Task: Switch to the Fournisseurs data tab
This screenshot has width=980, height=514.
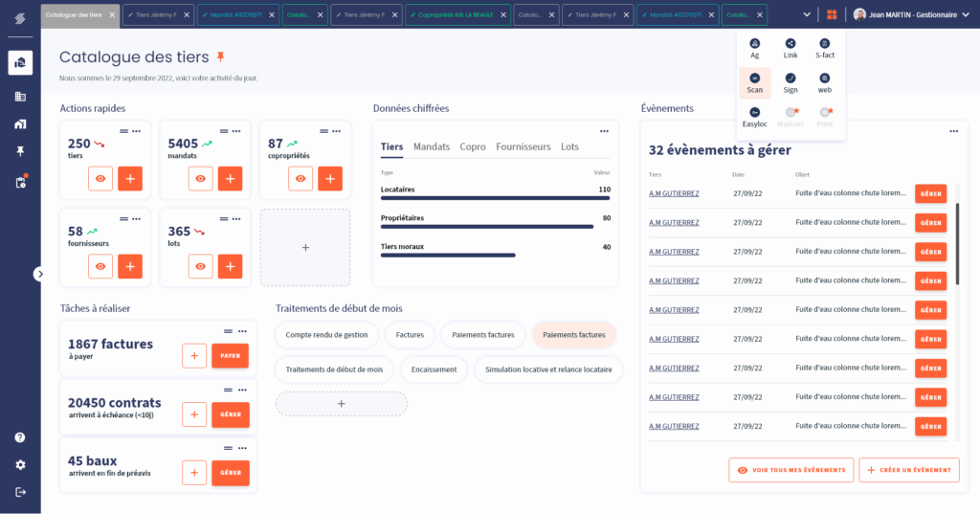Action: click(x=523, y=146)
